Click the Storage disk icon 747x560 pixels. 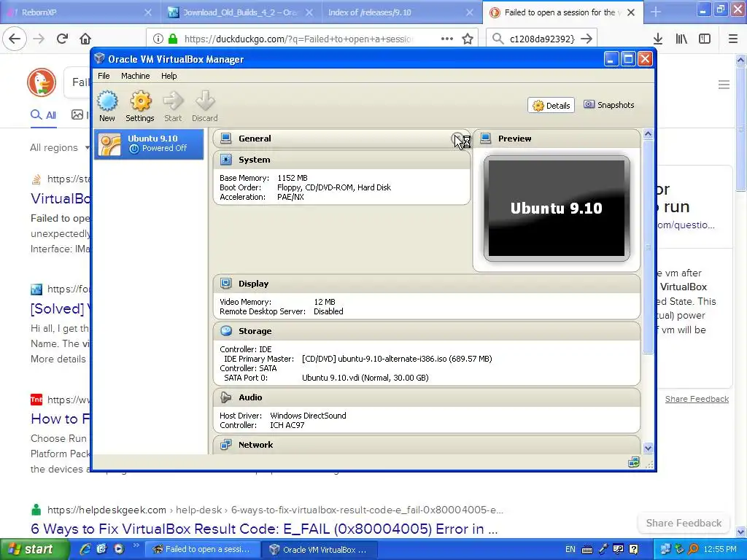pos(226,330)
